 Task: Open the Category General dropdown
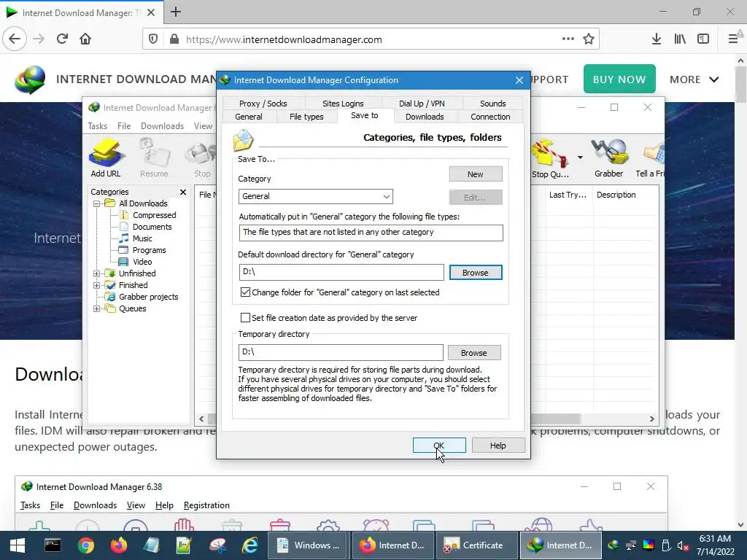(x=316, y=196)
